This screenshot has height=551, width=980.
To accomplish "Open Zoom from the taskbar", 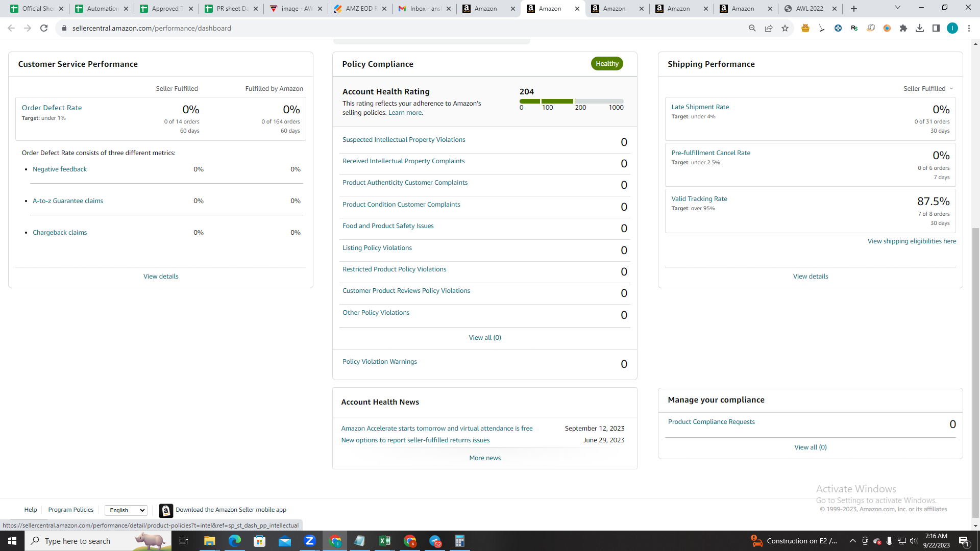I will tap(310, 541).
